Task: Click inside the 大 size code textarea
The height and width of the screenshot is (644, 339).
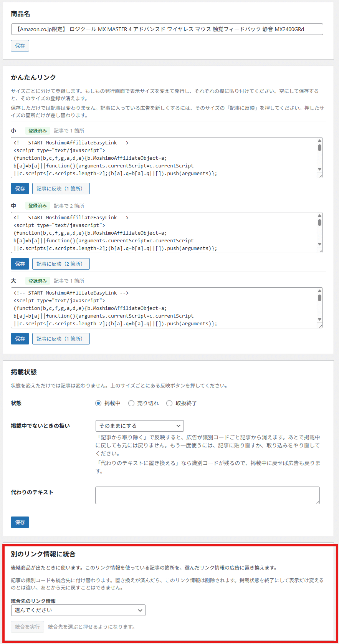Action: [164, 308]
